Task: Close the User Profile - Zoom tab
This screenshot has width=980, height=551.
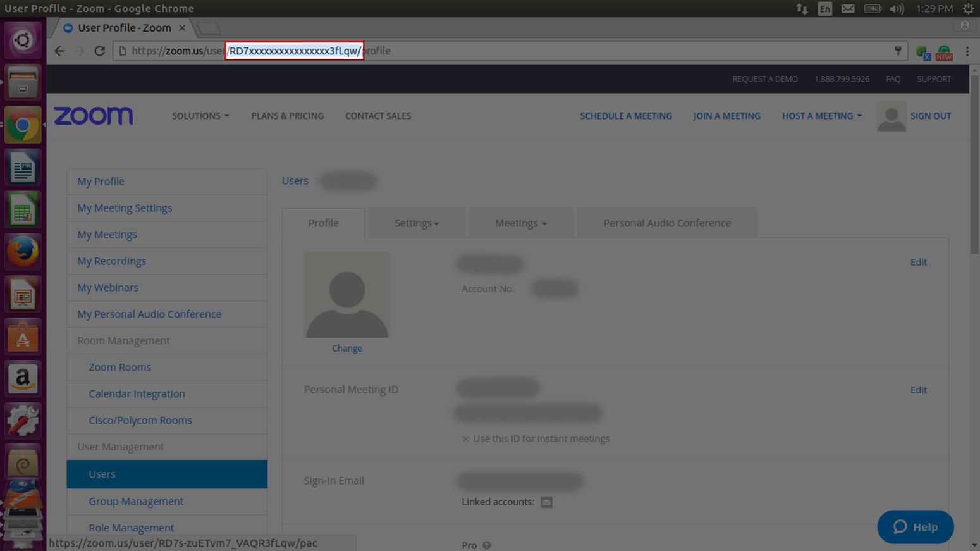Action: tap(182, 28)
